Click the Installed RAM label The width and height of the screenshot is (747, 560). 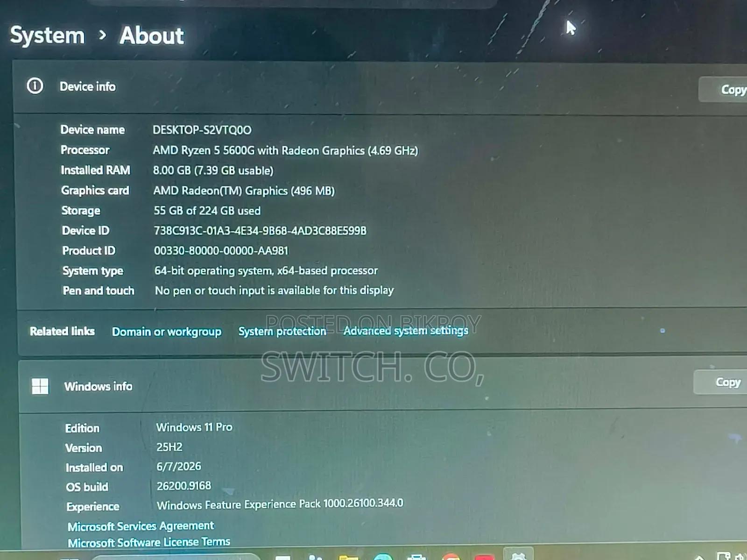tap(95, 170)
